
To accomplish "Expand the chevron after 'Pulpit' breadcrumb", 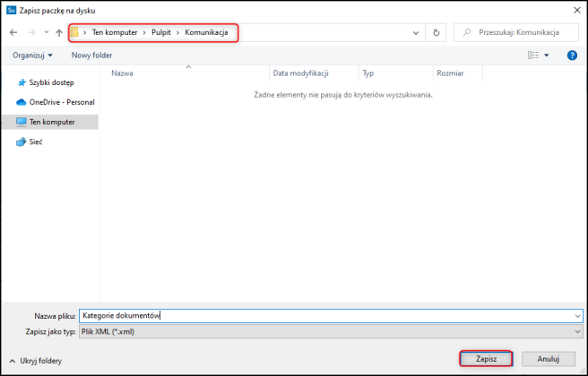I will click(177, 32).
